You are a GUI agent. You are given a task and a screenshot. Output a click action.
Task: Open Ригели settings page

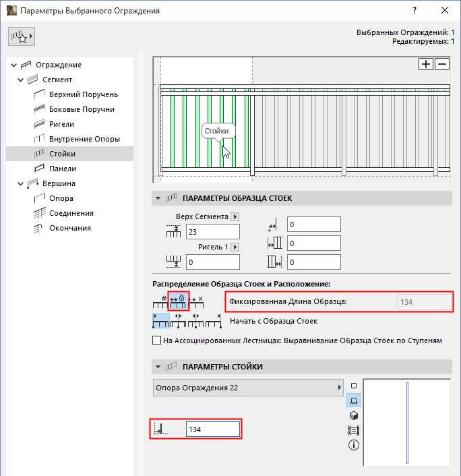coord(61,124)
